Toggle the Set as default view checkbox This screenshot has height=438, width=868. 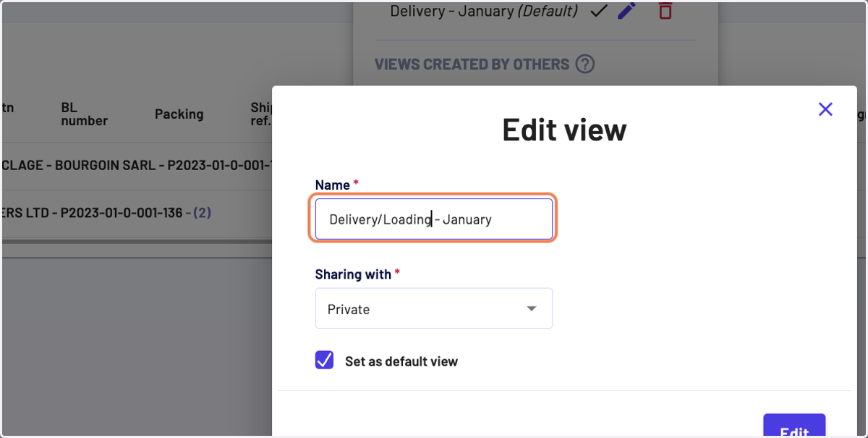coord(325,360)
